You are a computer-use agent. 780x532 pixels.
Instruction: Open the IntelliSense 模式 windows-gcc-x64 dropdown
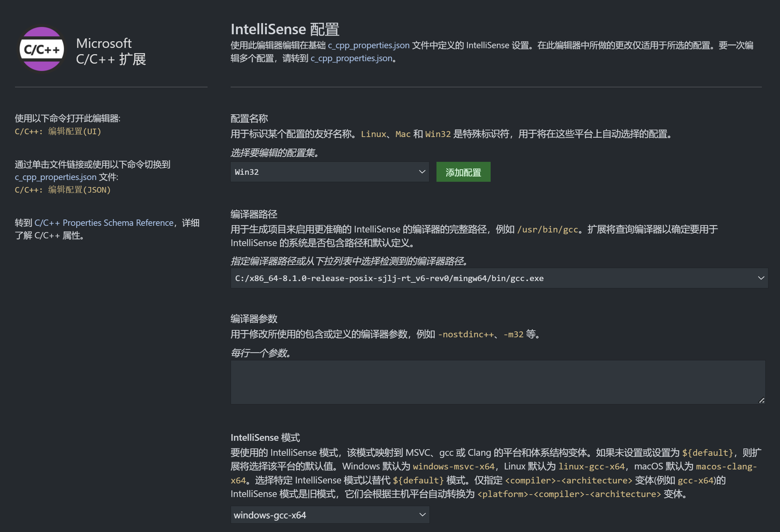point(329,515)
